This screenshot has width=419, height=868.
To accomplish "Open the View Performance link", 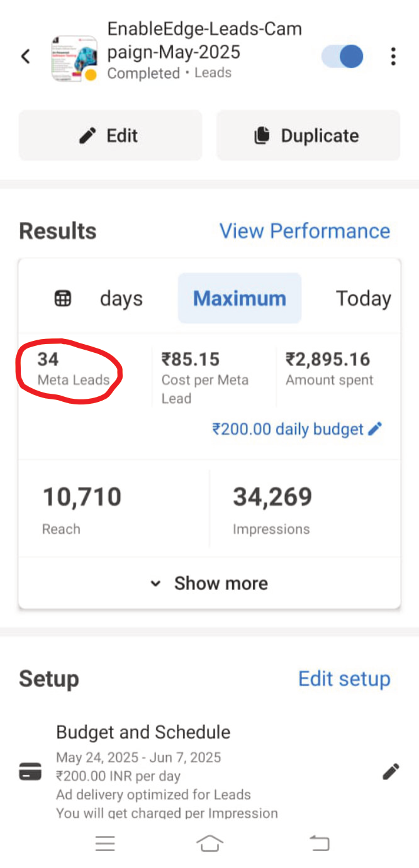I will (304, 231).
